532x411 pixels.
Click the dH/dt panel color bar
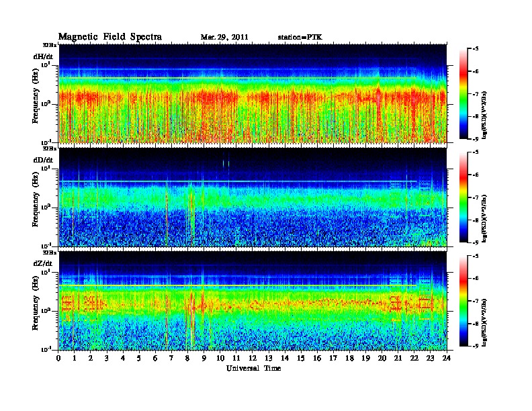click(463, 93)
